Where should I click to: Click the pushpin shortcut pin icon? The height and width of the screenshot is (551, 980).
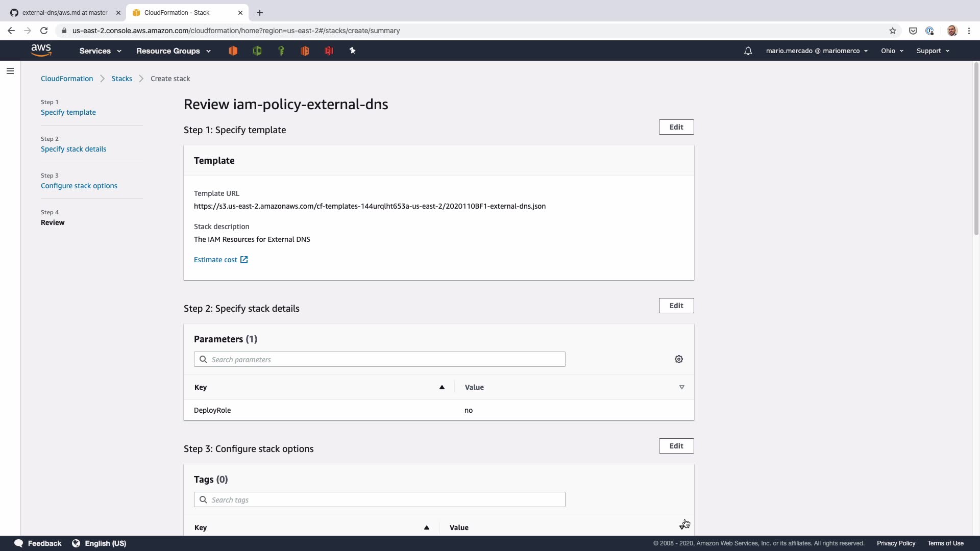[x=352, y=51]
